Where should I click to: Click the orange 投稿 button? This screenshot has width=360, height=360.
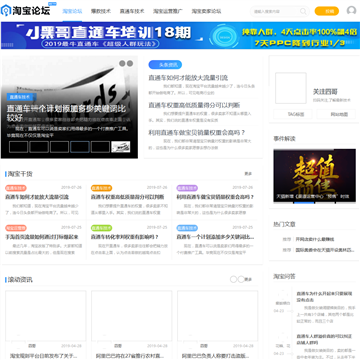click(327, 11)
